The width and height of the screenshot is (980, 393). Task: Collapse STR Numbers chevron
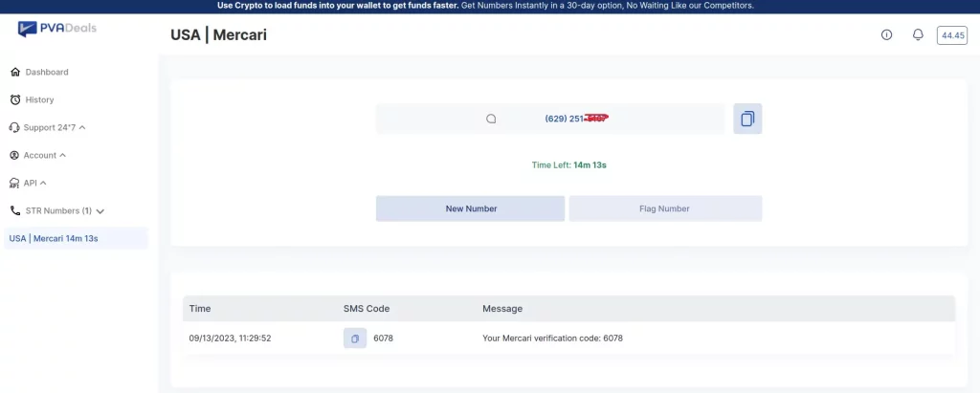tap(100, 211)
